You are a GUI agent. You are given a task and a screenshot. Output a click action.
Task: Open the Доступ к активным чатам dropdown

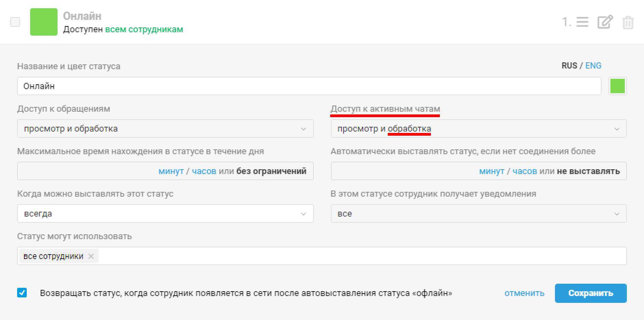click(479, 128)
